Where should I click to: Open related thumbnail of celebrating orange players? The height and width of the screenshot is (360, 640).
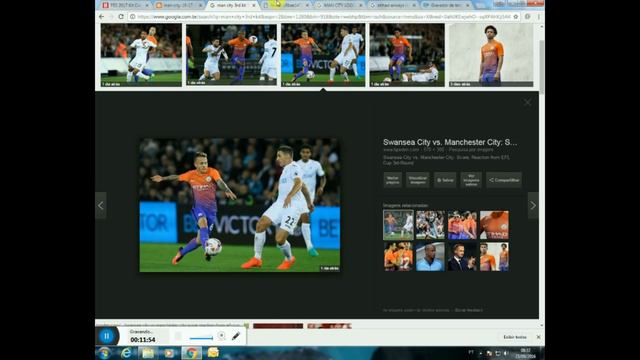[398, 257]
